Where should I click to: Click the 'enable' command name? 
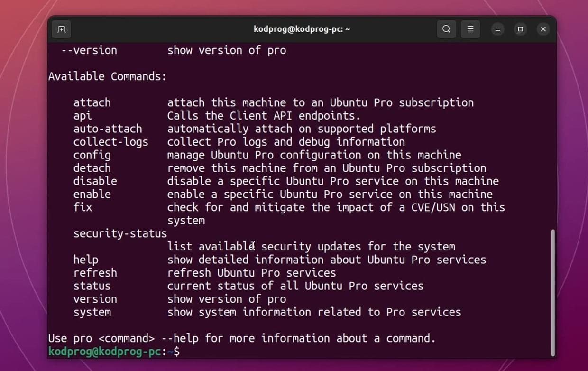click(92, 194)
